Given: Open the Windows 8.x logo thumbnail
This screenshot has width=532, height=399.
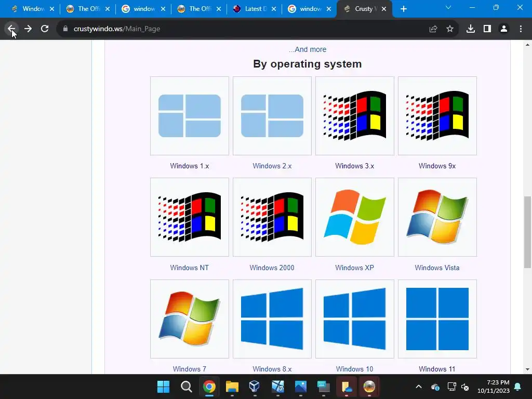Looking at the screenshot, I should [x=272, y=319].
